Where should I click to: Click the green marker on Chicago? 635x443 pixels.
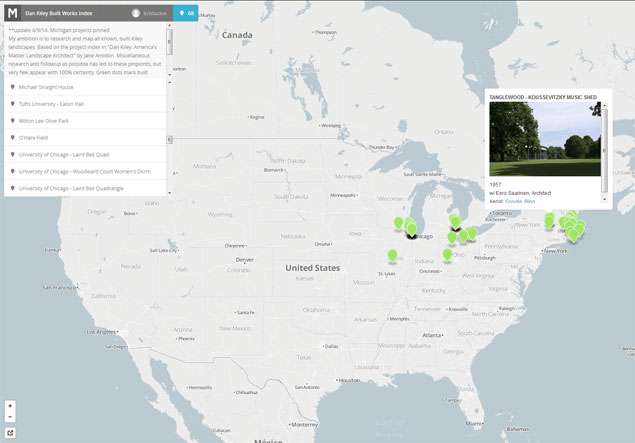tap(412, 230)
